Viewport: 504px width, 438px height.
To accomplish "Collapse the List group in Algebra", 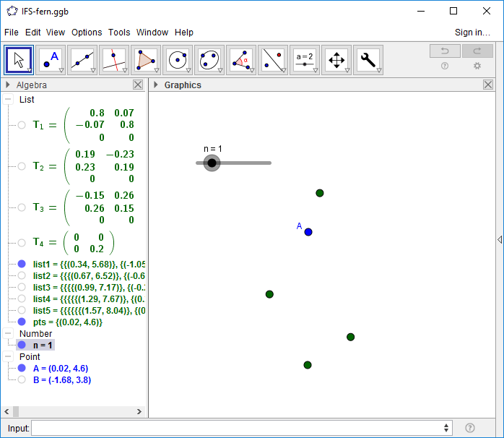I will tap(8, 100).
